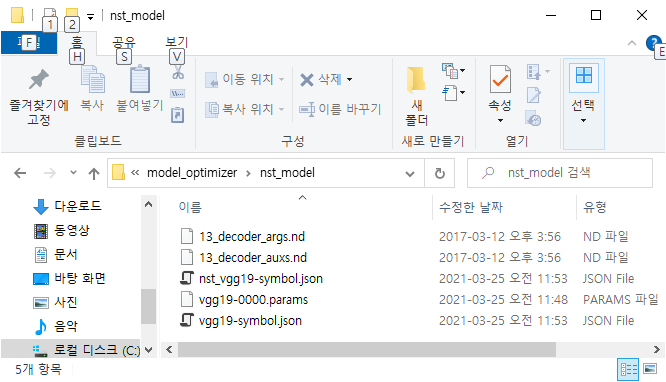Image resolution: width=666 pixels, height=382 pixels.
Task: Refresh the nst_model folder view
Action: coord(440,173)
